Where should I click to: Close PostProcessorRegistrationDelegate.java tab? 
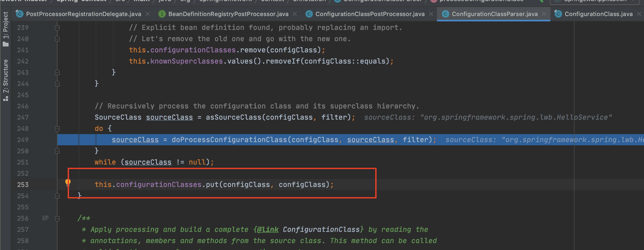pyautogui.click(x=148, y=14)
